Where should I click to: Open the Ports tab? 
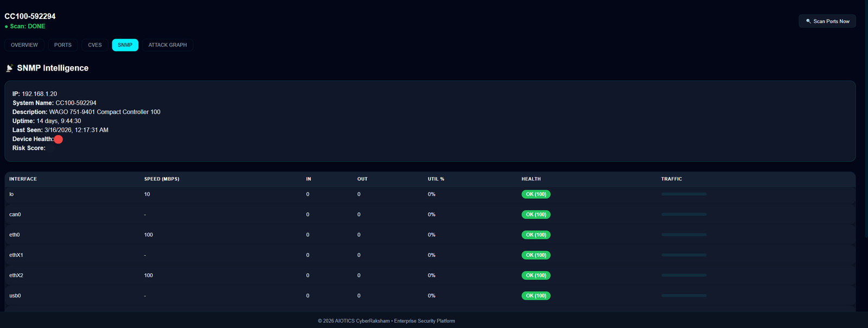point(63,45)
